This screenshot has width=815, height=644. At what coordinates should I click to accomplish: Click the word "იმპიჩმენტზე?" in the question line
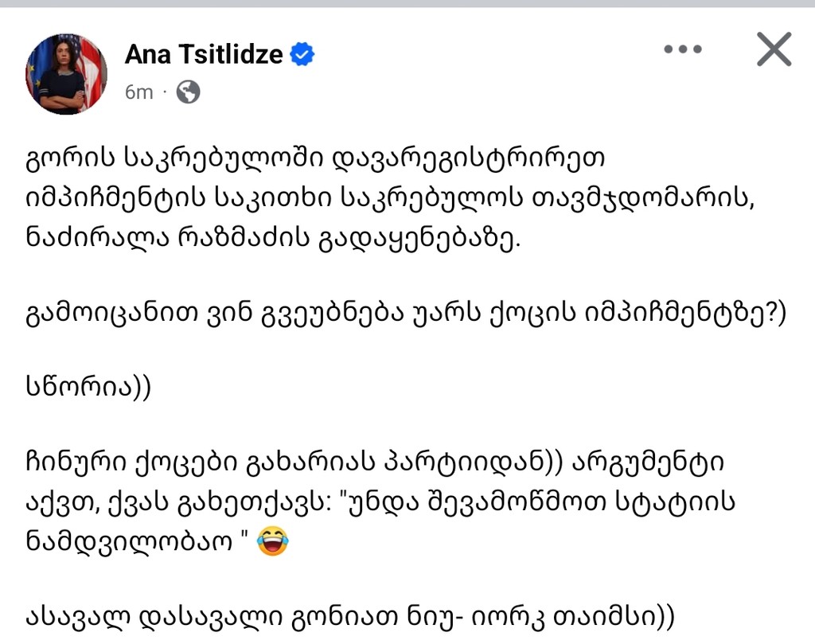click(686, 314)
